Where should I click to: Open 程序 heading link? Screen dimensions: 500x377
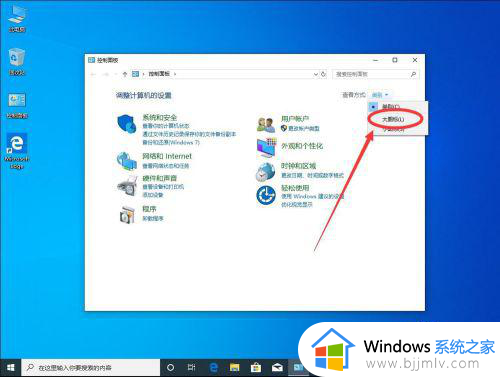coord(149,209)
